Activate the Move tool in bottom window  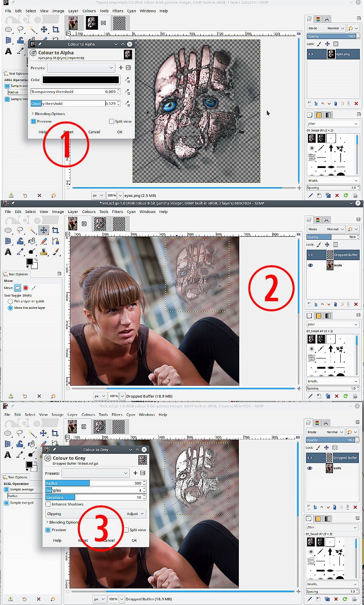(x=44, y=433)
